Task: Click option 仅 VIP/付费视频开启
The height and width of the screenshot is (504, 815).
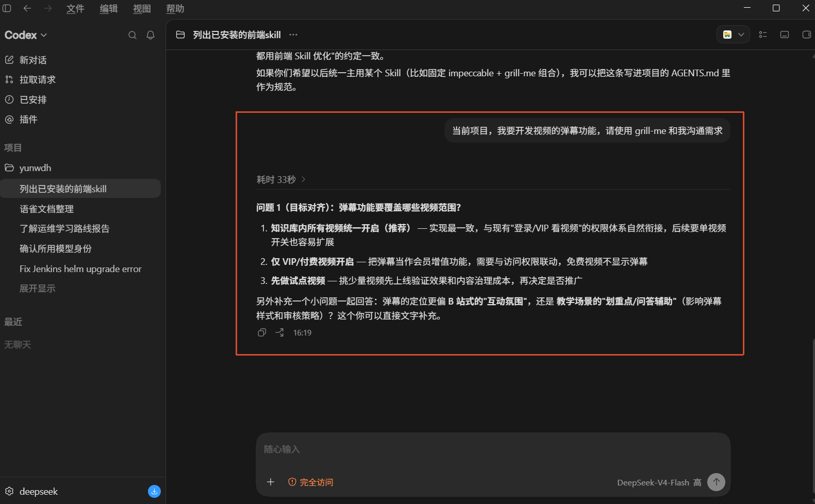Action: point(312,262)
